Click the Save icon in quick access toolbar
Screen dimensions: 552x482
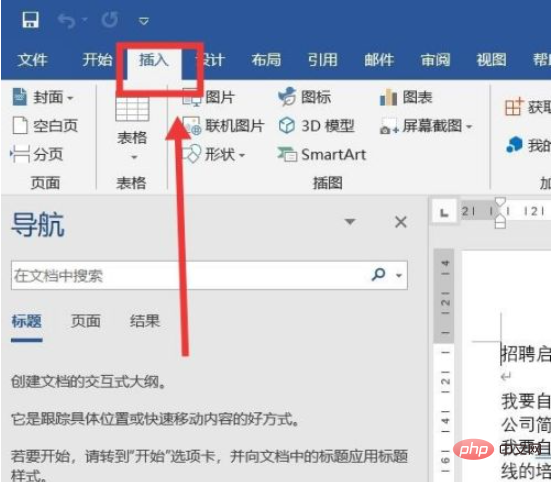31,20
